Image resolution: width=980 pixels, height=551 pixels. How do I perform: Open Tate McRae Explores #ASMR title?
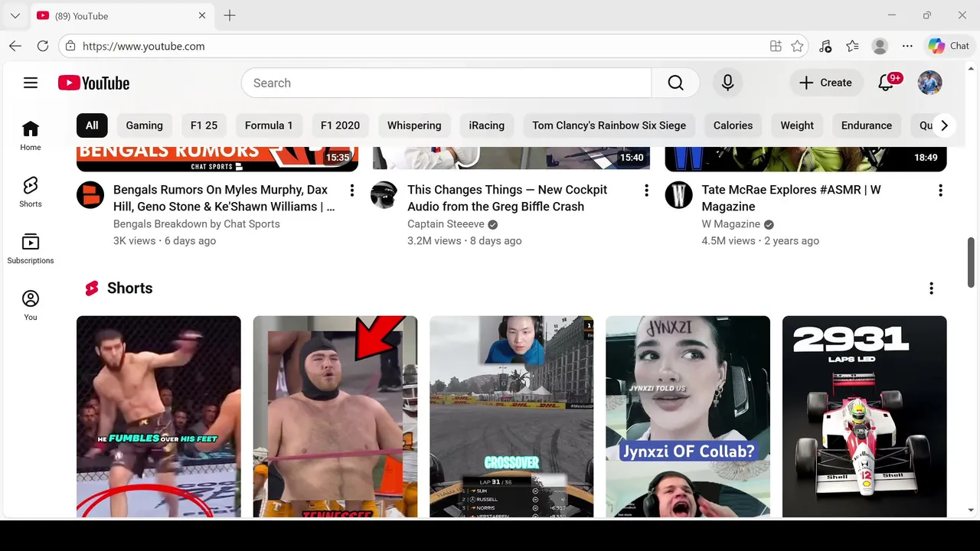tap(792, 198)
